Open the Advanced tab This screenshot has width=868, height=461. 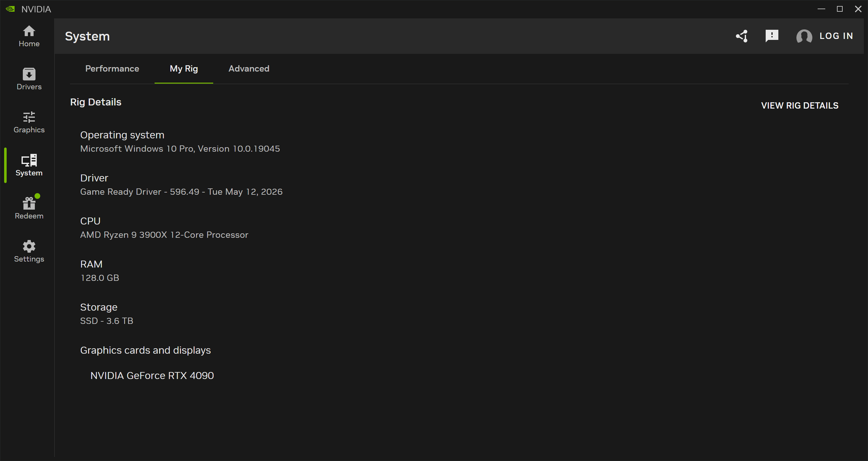pos(249,69)
